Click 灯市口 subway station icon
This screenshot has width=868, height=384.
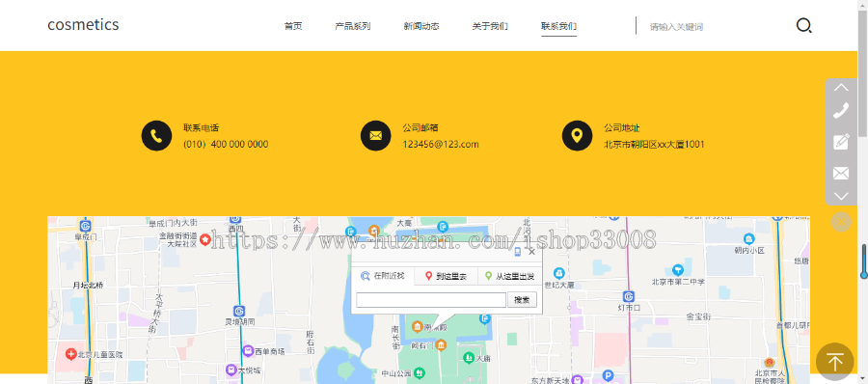click(628, 296)
